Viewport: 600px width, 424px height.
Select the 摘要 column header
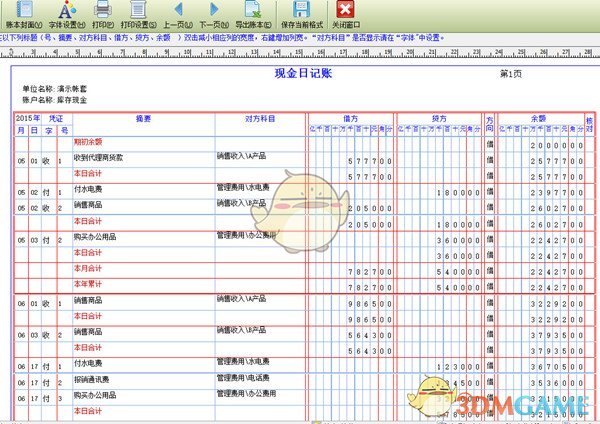(143, 119)
